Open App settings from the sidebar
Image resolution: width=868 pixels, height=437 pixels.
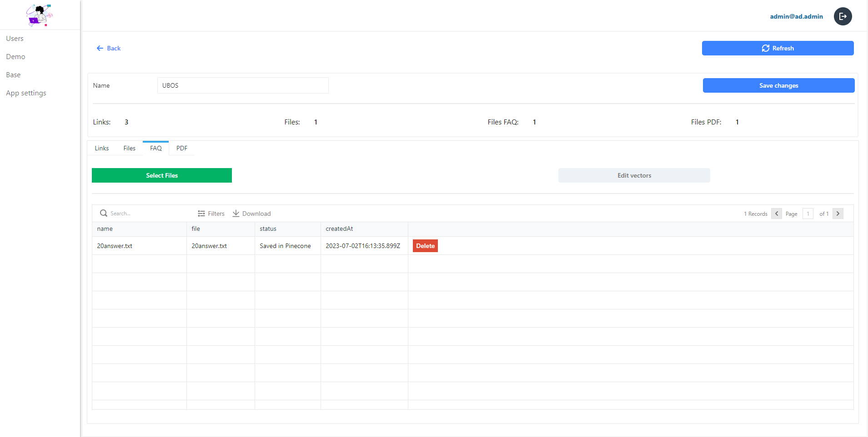click(26, 93)
